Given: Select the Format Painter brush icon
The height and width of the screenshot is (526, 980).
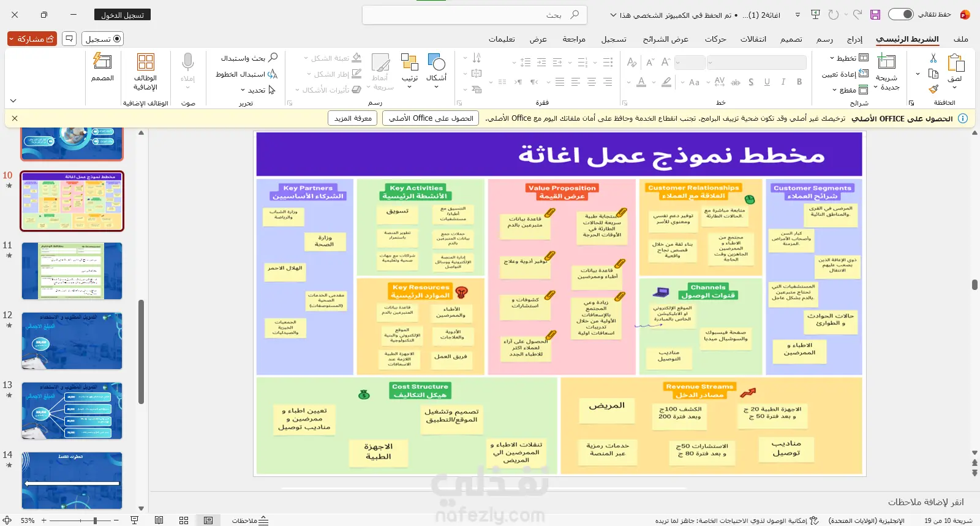Looking at the screenshot, I should [x=933, y=90].
